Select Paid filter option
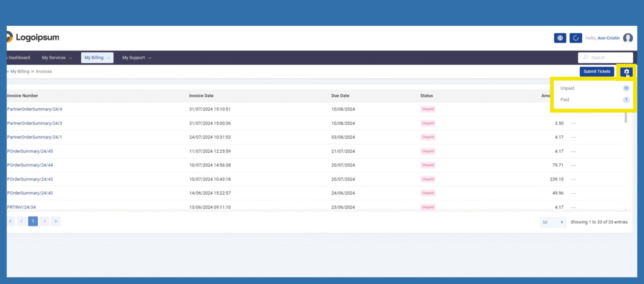Screen dimensions: 644x284 (565, 100)
